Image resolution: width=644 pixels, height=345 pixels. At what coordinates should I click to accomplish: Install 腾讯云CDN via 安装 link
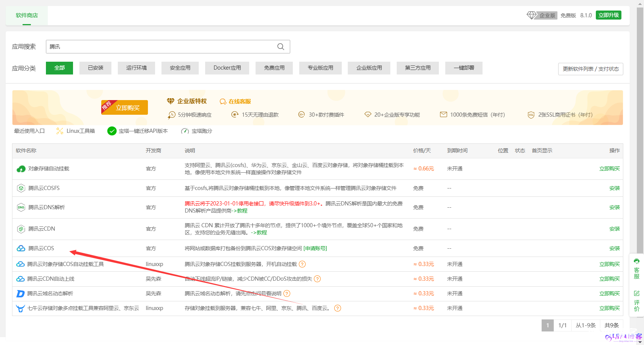614,229
